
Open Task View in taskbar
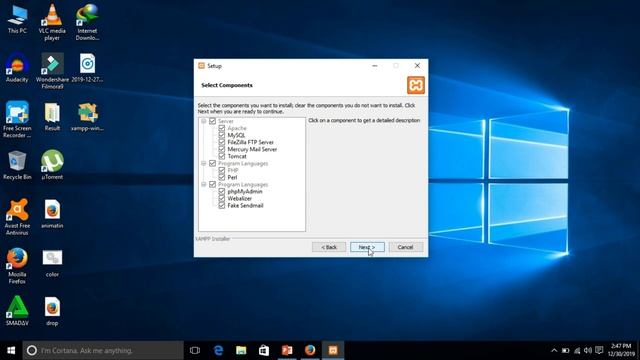coord(195,351)
